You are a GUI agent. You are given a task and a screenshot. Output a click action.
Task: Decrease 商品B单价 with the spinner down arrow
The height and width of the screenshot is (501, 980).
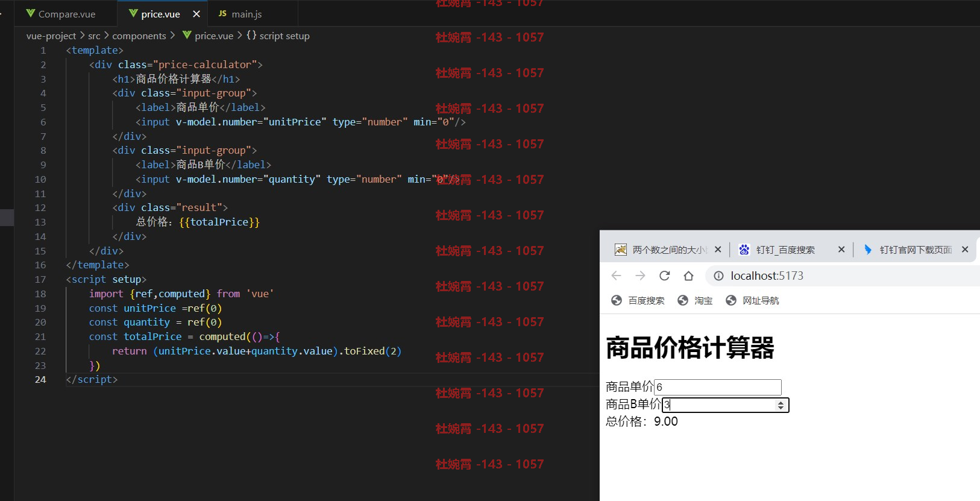781,408
